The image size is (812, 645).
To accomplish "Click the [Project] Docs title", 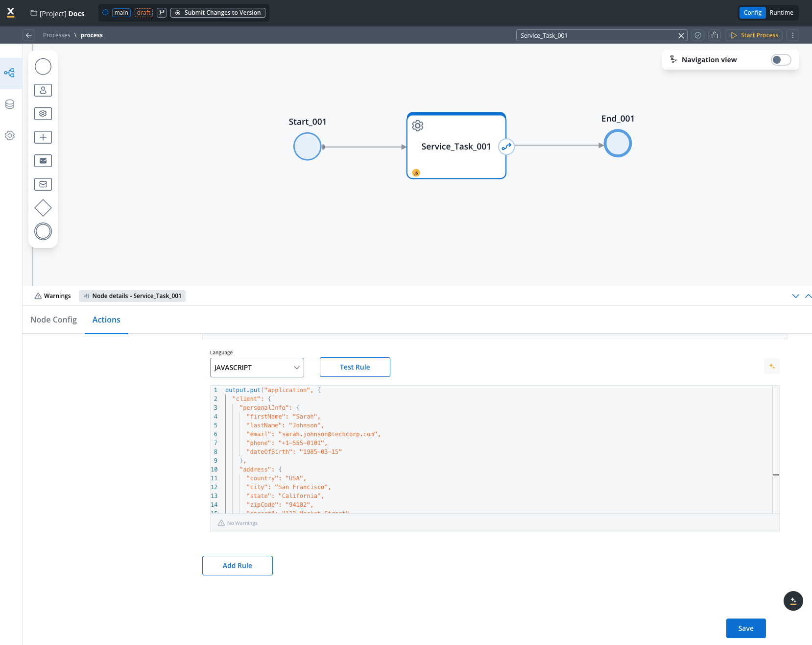I will click(x=62, y=14).
